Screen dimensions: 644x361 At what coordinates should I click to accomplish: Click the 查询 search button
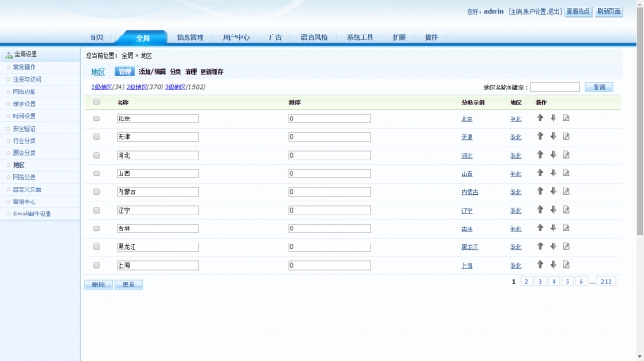[x=599, y=87]
